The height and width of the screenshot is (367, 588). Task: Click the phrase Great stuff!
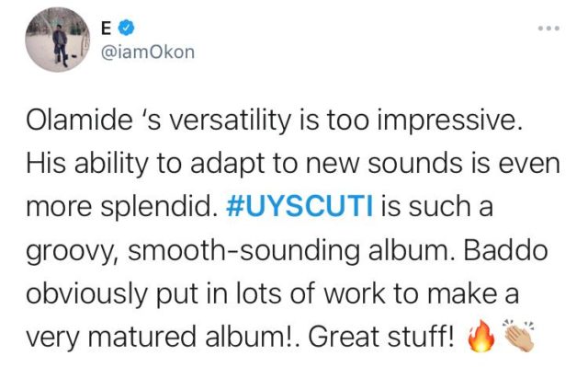[x=381, y=337]
